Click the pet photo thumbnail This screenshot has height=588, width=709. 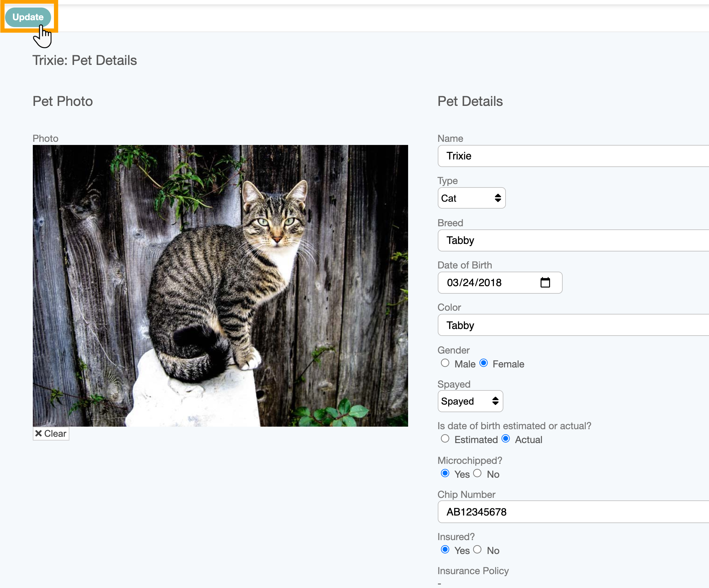[x=221, y=285]
